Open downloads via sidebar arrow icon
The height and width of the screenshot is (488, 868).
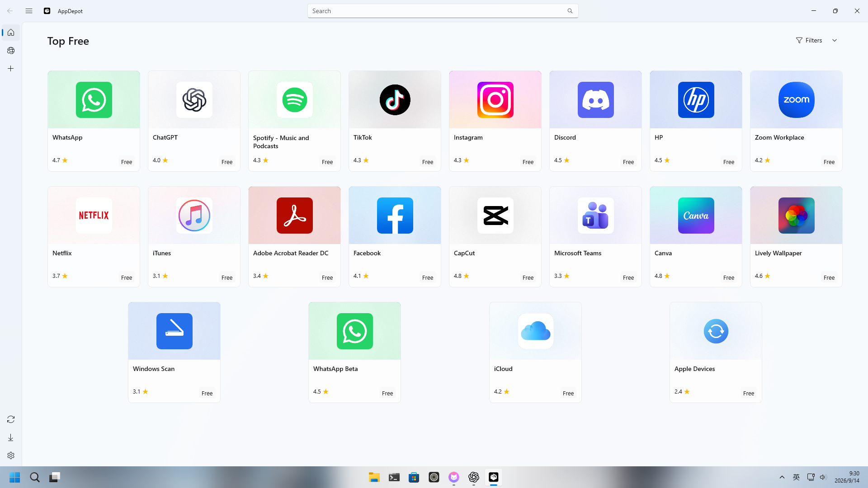[x=11, y=437]
